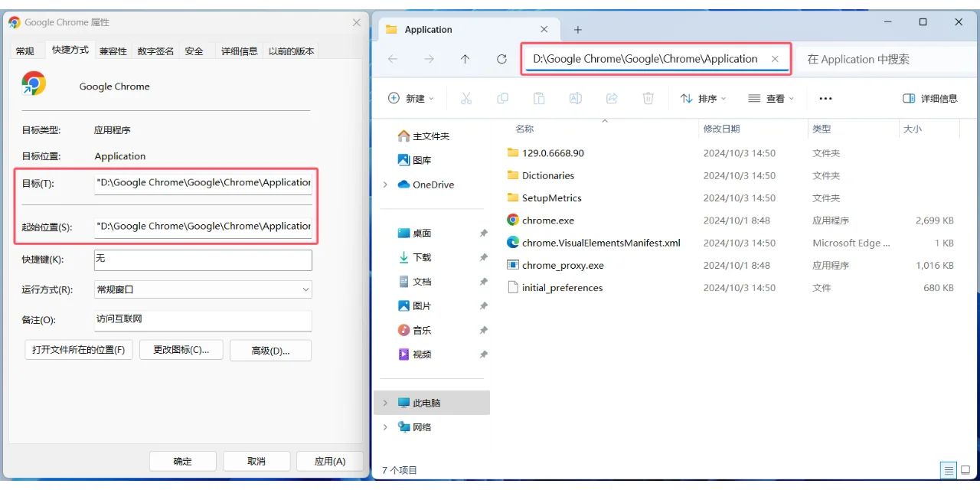The height and width of the screenshot is (490, 980).
Task: Click the Explorer address bar path
Action: (645, 59)
